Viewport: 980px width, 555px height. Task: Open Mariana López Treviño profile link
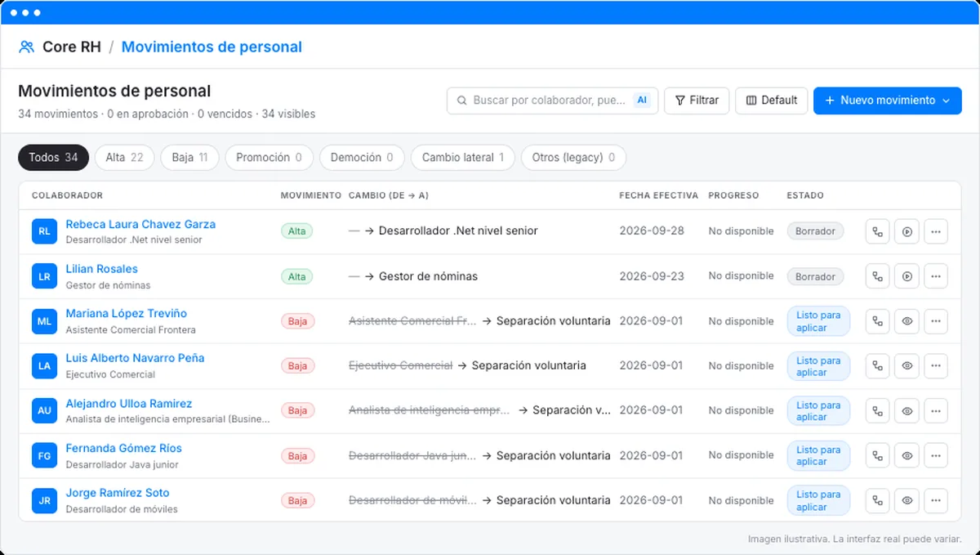(126, 314)
